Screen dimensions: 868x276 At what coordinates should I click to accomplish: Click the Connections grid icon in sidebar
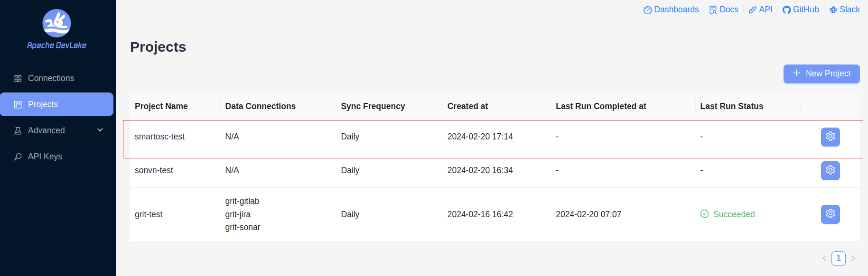[x=18, y=79]
